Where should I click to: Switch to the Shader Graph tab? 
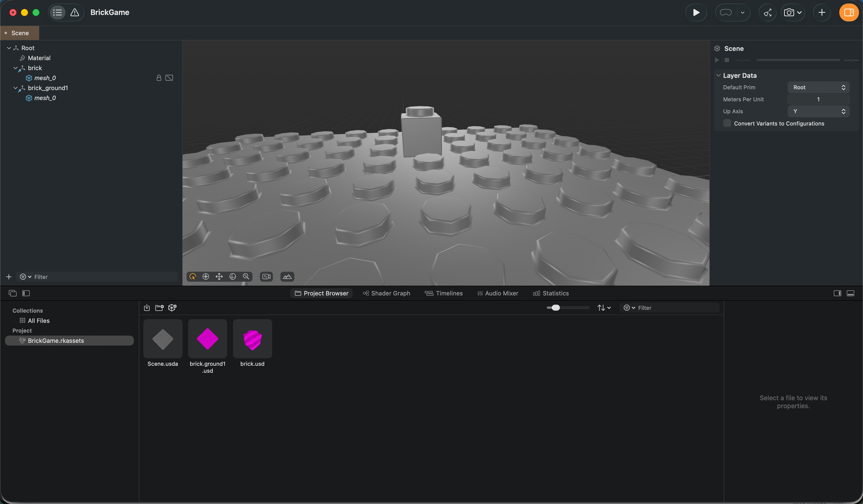pos(387,293)
